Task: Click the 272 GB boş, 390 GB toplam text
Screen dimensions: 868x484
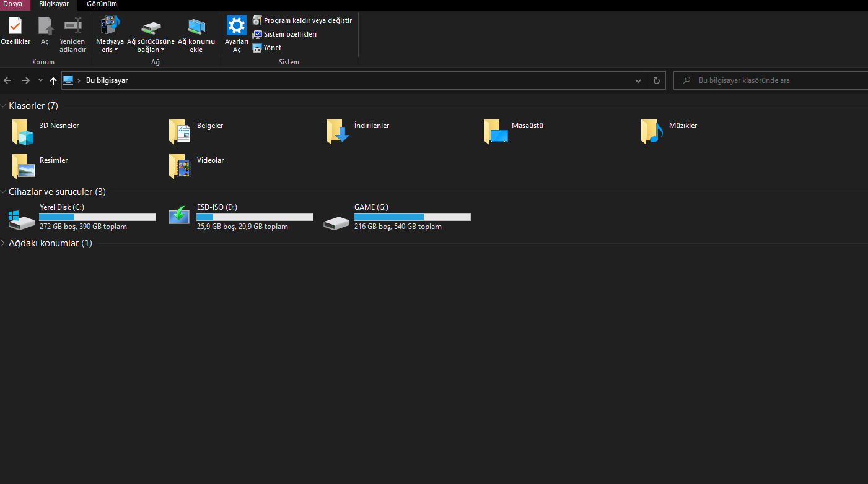Action: (83, 227)
